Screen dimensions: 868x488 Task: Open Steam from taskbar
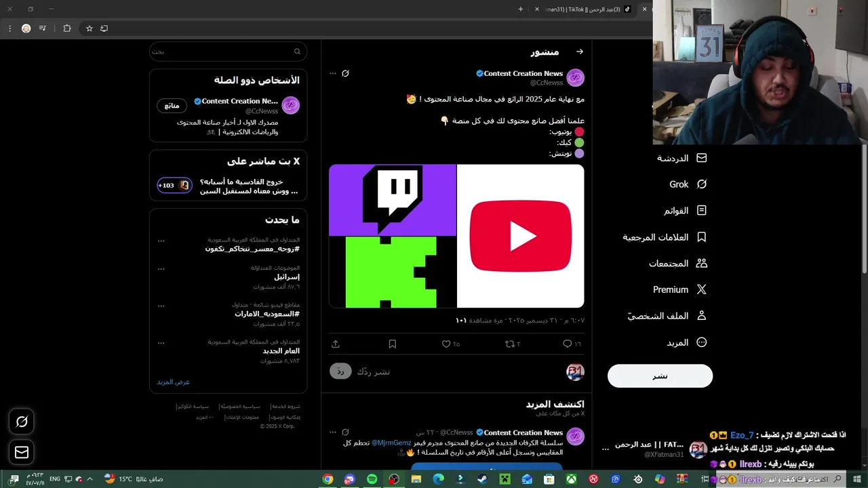[x=481, y=479]
